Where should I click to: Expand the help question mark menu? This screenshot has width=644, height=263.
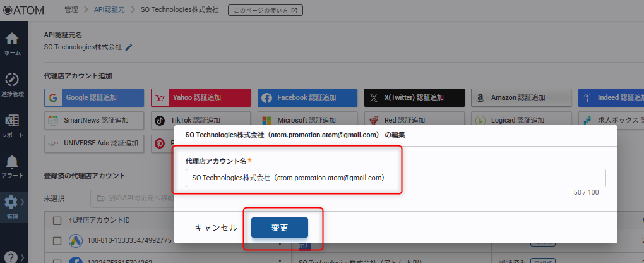pos(12,256)
